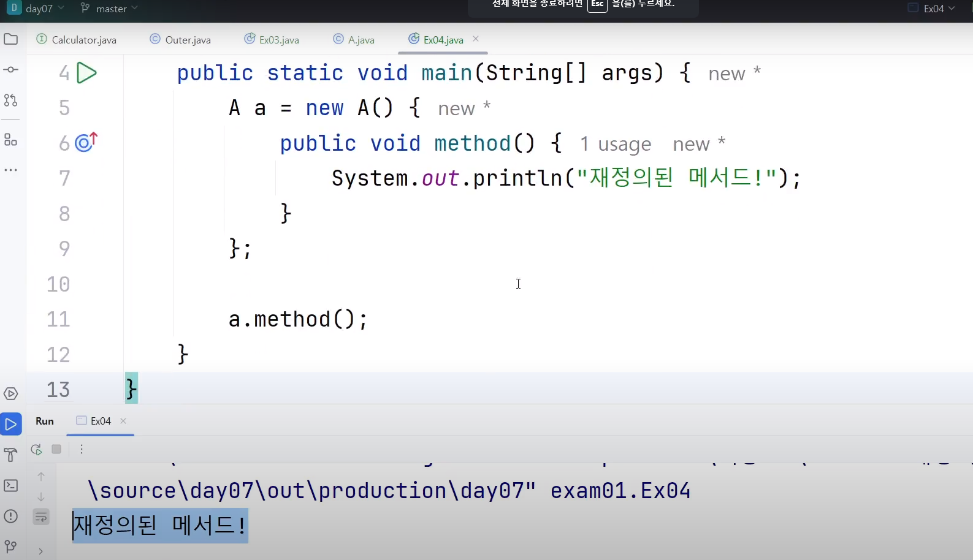Open the Git tool window

[x=10, y=546]
